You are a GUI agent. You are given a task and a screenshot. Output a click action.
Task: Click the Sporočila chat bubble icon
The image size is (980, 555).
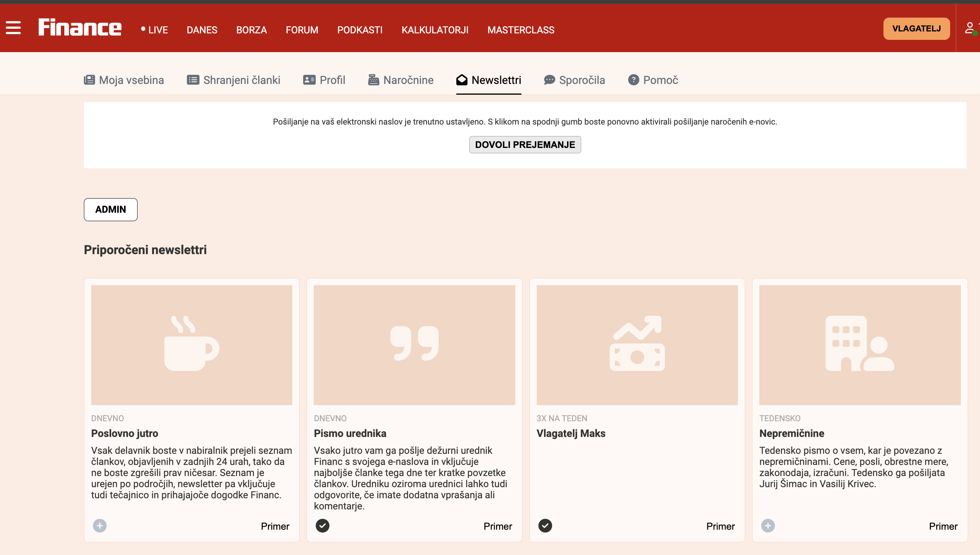click(549, 80)
